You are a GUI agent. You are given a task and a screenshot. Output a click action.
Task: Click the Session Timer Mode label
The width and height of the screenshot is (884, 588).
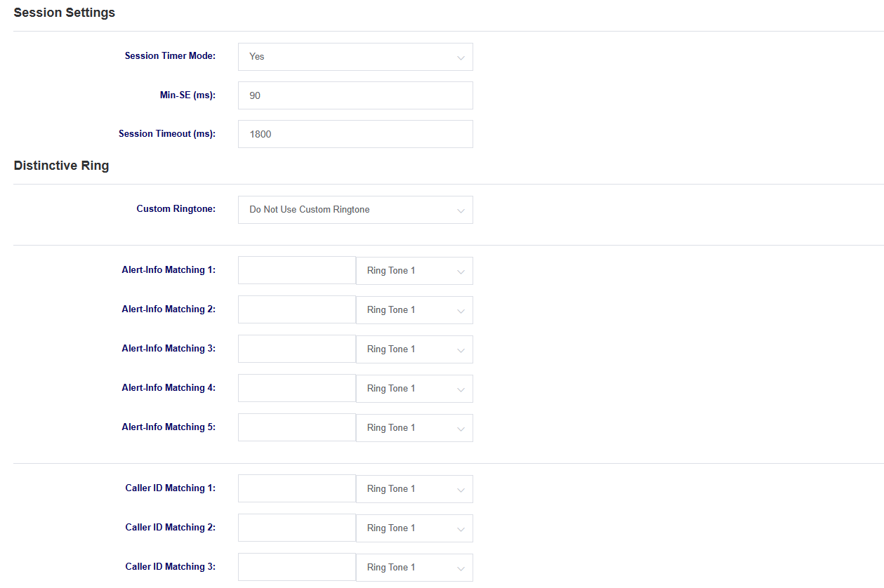tap(170, 56)
